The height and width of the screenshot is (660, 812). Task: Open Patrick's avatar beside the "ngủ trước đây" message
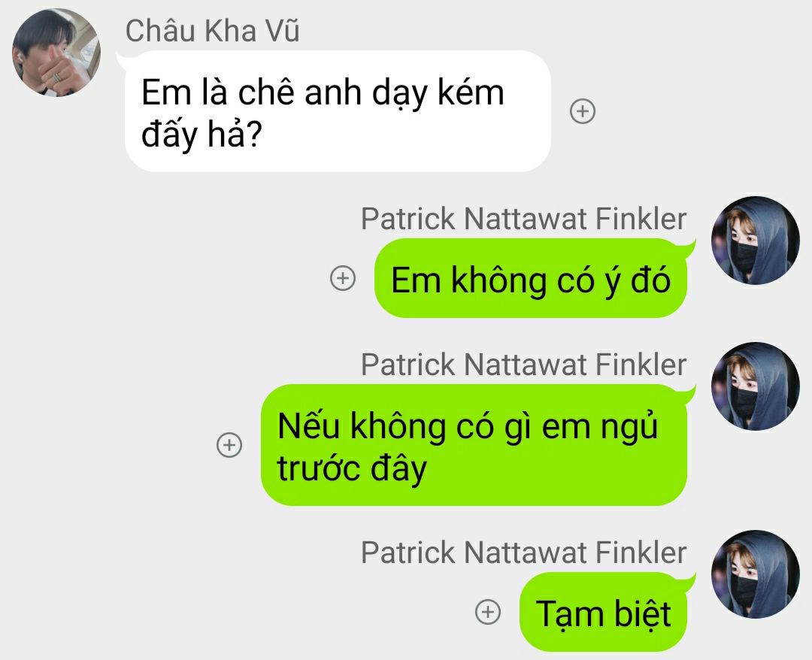[756, 386]
